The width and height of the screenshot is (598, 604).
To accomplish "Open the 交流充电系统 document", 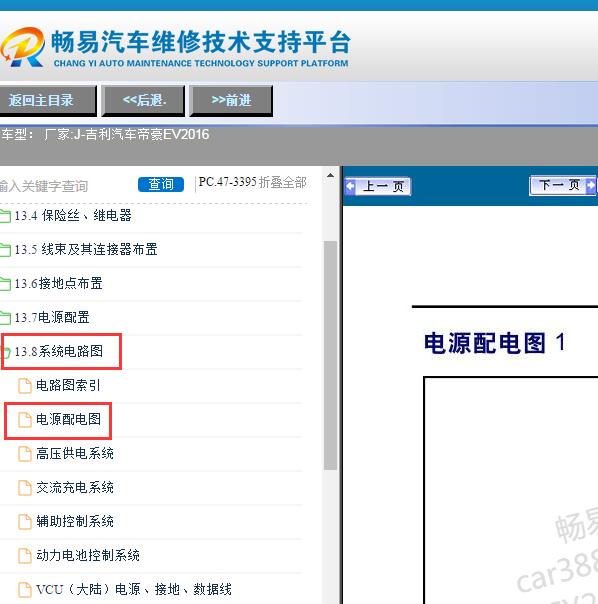I will [75, 487].
